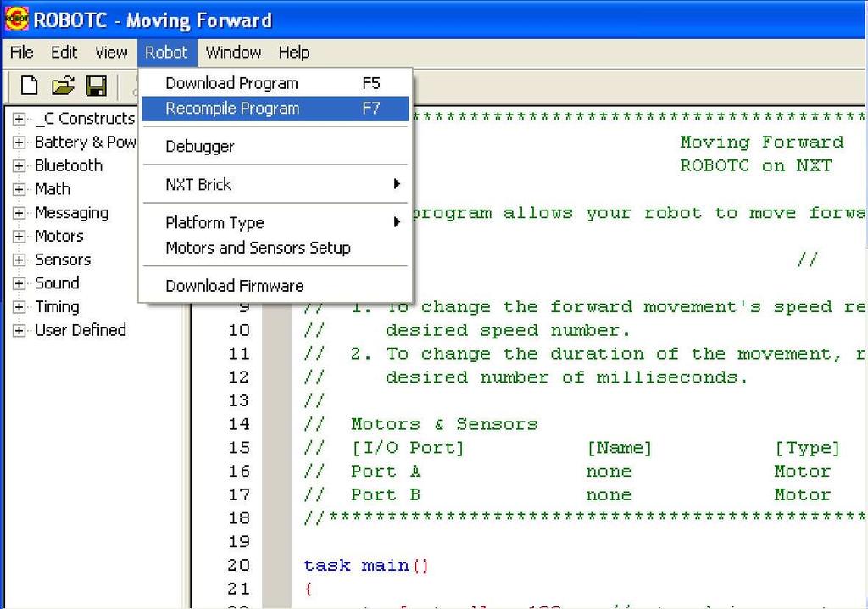Click the '[I/O Port]' comment header
The height and width of the screenshot is (609, 868).
coord(408,448)
